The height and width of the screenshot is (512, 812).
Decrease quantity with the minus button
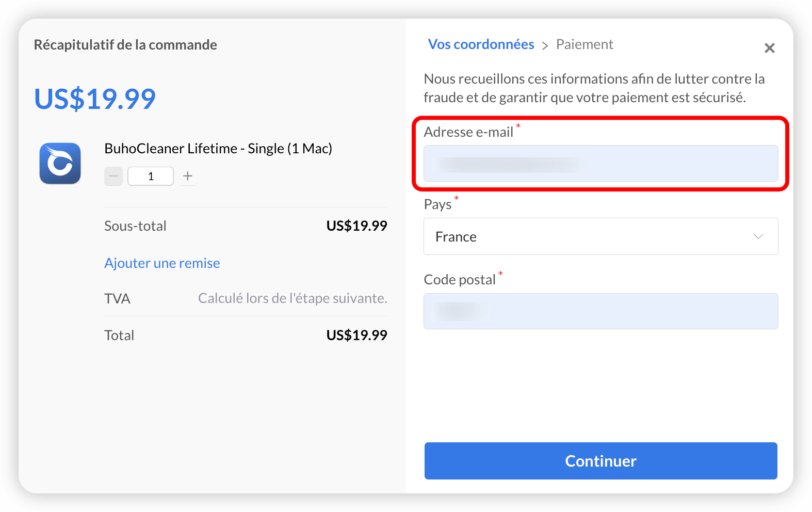[113, 176]
